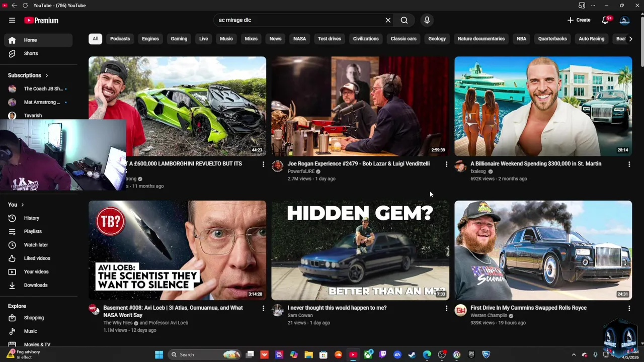The height and width of the screenshot is (362, 644).
Task: Expand the Subscriptions section header
Action: (x=28, y=75)
